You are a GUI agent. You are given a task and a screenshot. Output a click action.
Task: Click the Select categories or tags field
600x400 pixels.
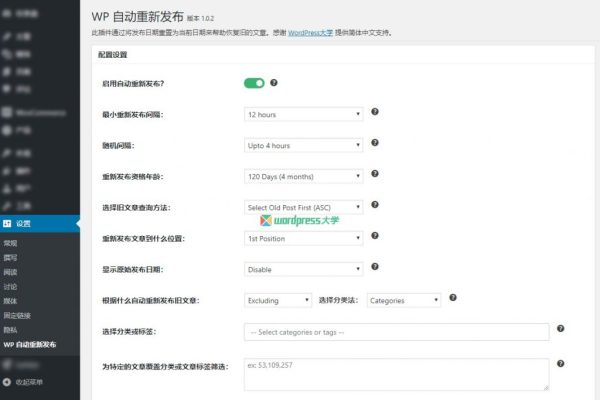point(396,332)
